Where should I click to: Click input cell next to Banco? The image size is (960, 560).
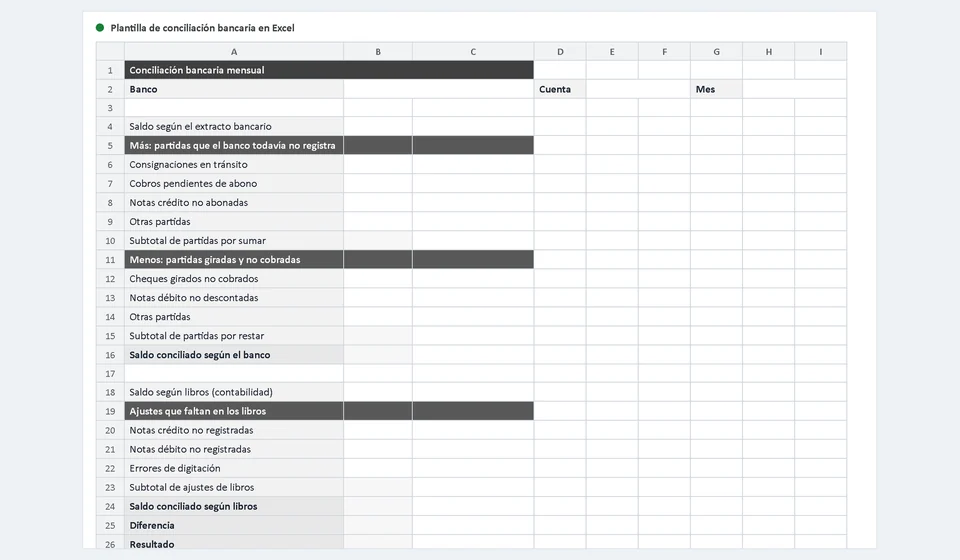click(x=438, y=89)
